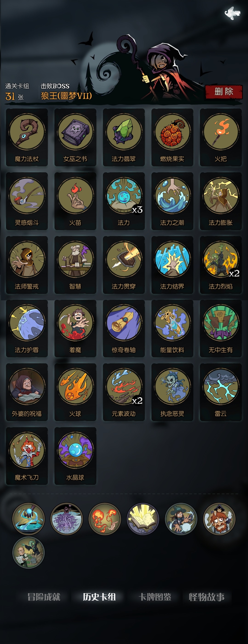Tap the 水晶球 crystal ball card
Viewport: 248px width, 644px height.
point(75,456)
